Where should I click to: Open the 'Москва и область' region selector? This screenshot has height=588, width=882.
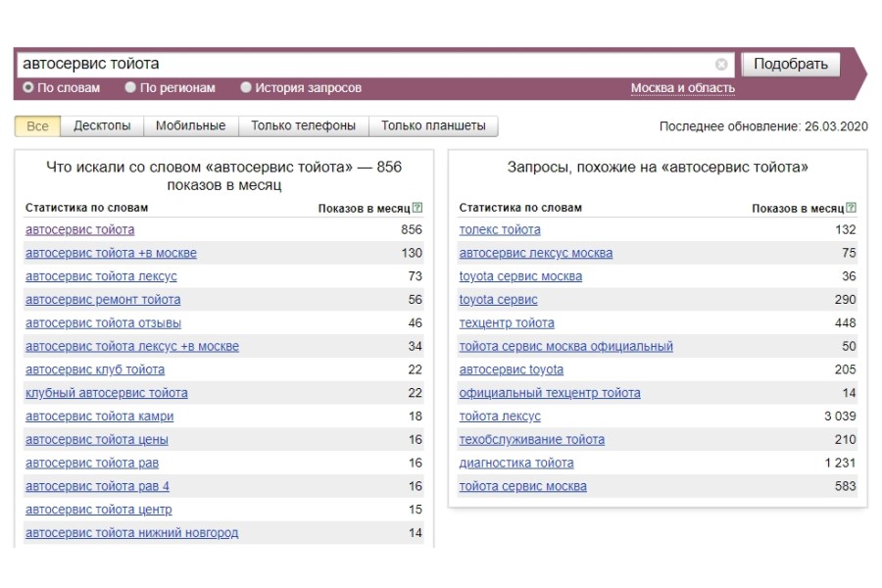pos(682,88)
